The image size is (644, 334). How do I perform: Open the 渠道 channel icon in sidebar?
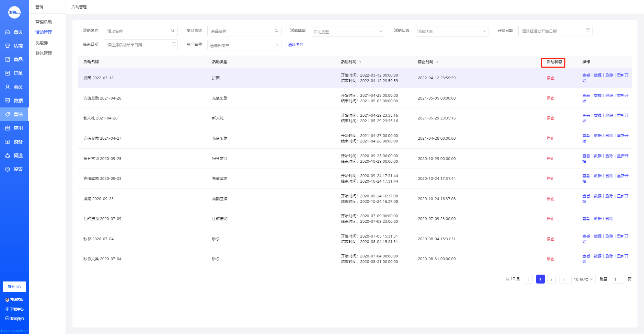[8, 156]
